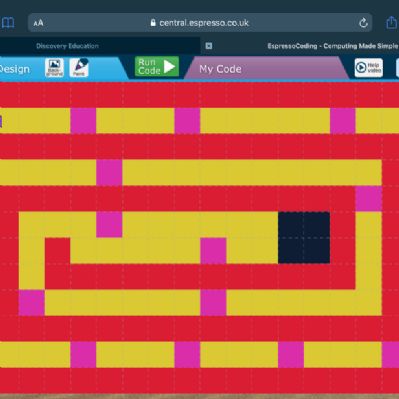This screenshot has height=399, width=399.
Task: Reload the page with refresh icon
Action: (363, 23)
